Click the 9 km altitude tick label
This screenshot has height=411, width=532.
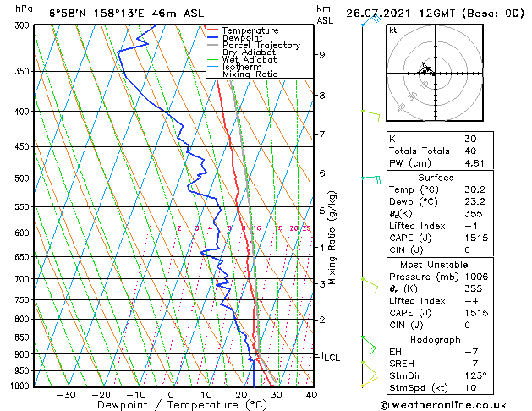pos(322,55)
